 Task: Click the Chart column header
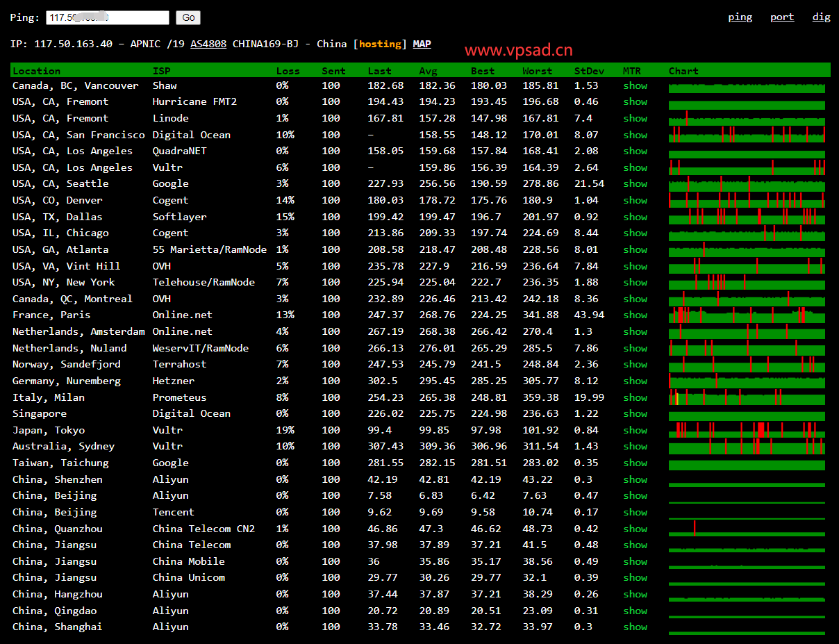click(x=683, y=71)
